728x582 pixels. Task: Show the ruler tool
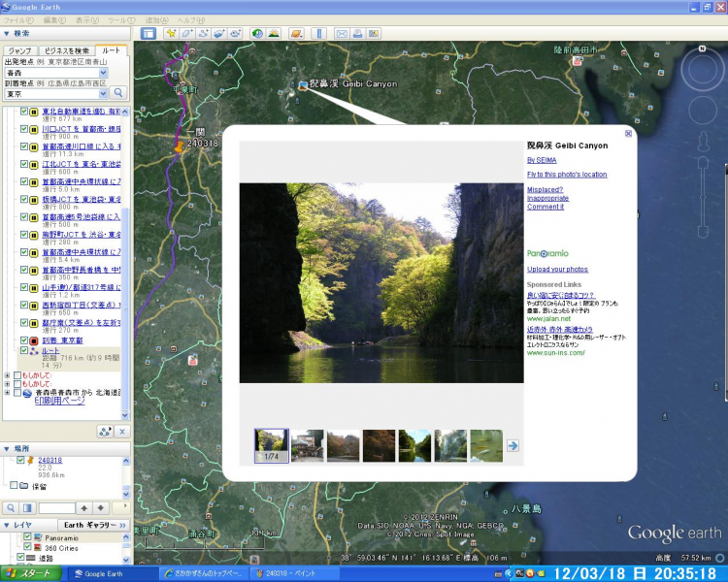(x=318, y=33)
